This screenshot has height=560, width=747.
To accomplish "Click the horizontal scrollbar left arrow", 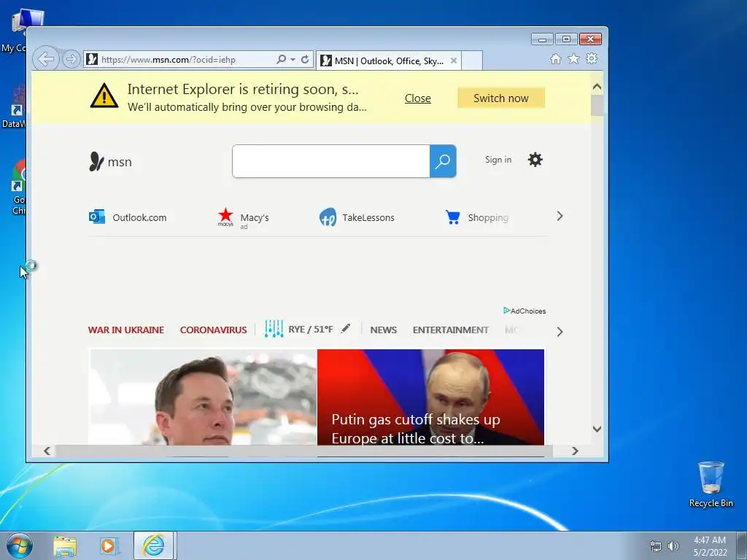I will coord(47,451).
